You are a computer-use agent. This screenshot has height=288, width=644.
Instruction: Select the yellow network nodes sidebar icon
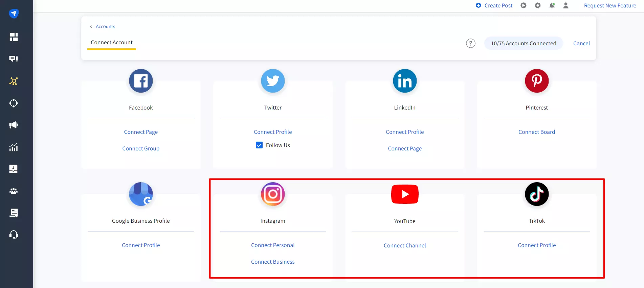pyautogui.click(x=14, y=81)
